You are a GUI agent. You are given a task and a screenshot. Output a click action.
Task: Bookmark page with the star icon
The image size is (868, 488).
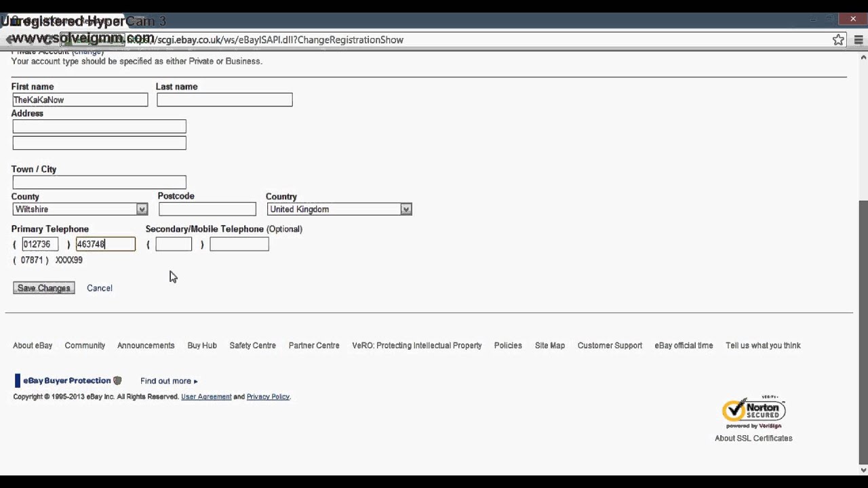[839, 40]
